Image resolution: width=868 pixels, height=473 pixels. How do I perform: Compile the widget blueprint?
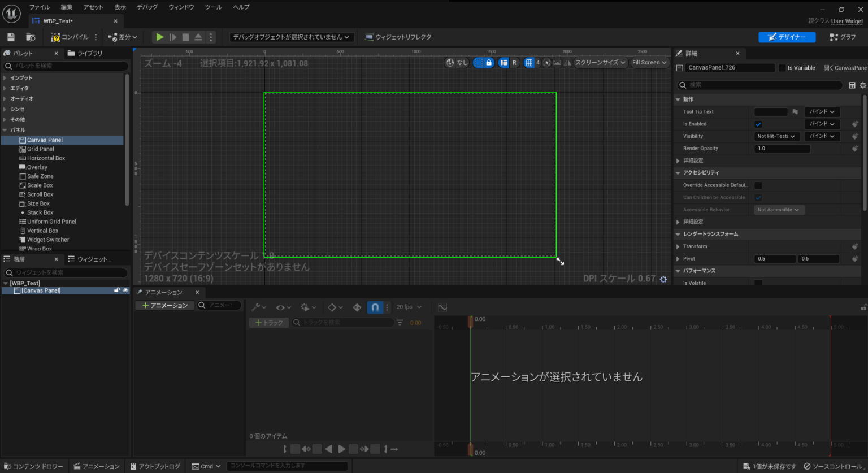[x=72, y=37]
